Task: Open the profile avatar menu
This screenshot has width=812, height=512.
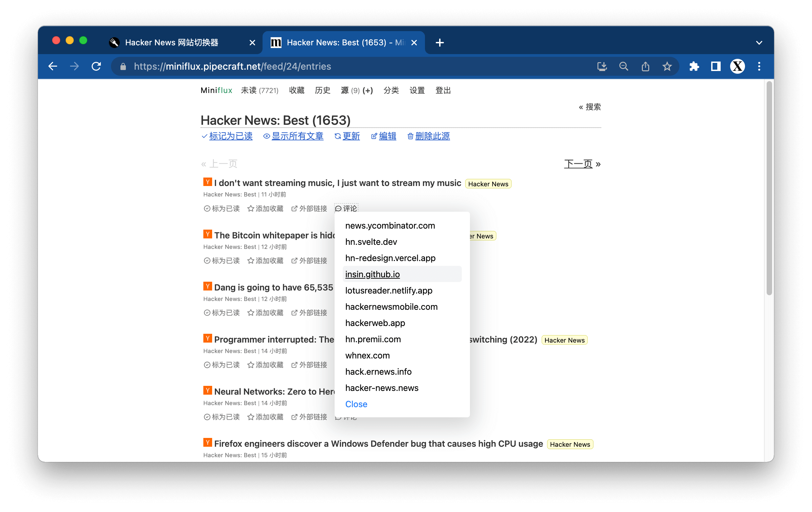Action: 737,66
